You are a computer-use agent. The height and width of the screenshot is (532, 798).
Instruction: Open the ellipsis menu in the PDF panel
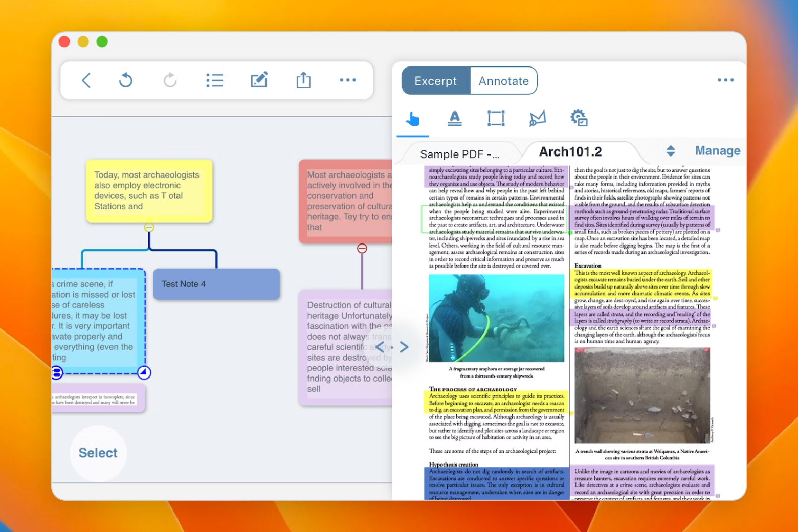[x=726, y=80]
